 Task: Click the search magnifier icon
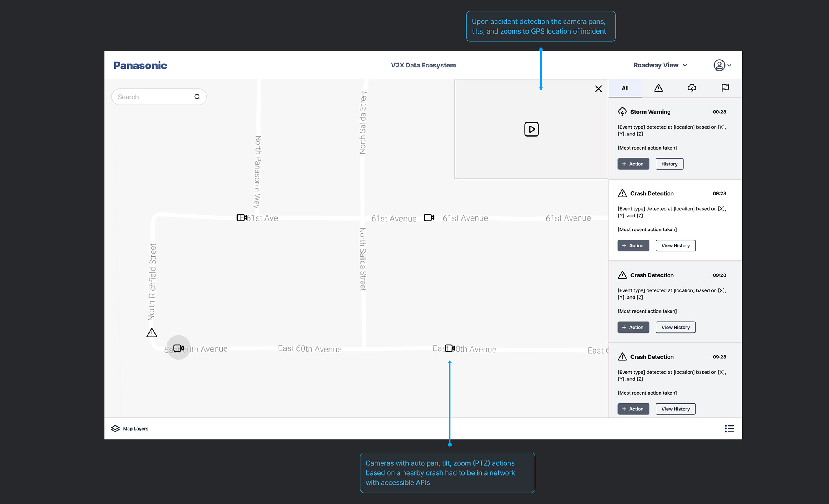(197, 97)
